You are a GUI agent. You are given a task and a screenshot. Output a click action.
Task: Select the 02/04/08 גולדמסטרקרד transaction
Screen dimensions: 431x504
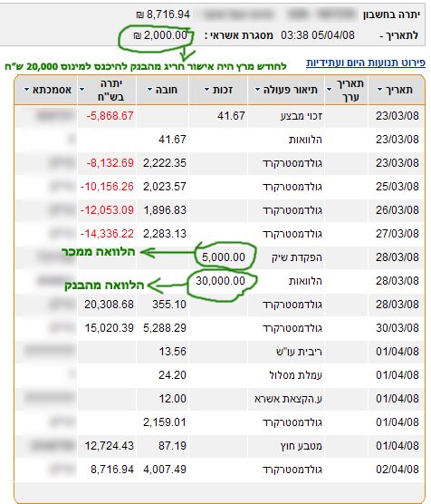pos(220,470)
